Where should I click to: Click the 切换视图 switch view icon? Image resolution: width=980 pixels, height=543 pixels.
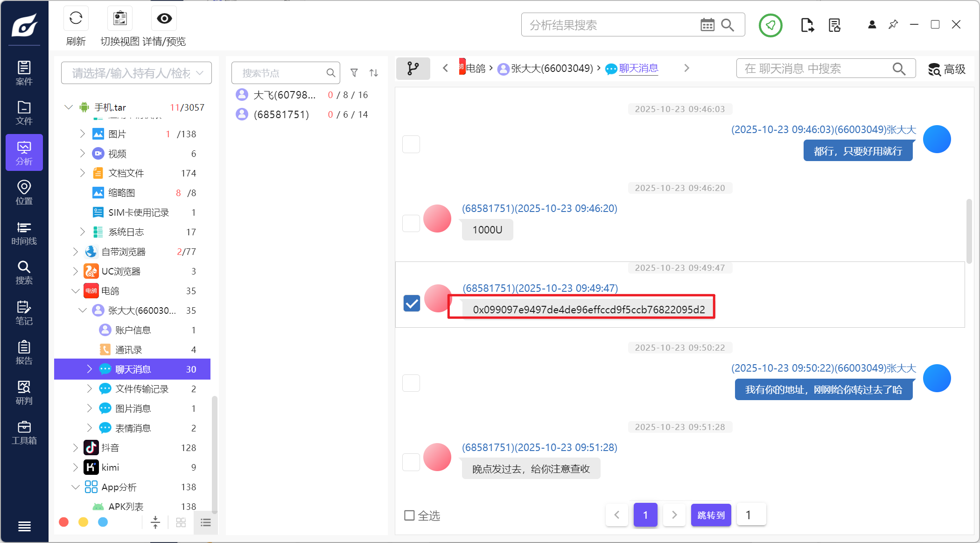120,19
